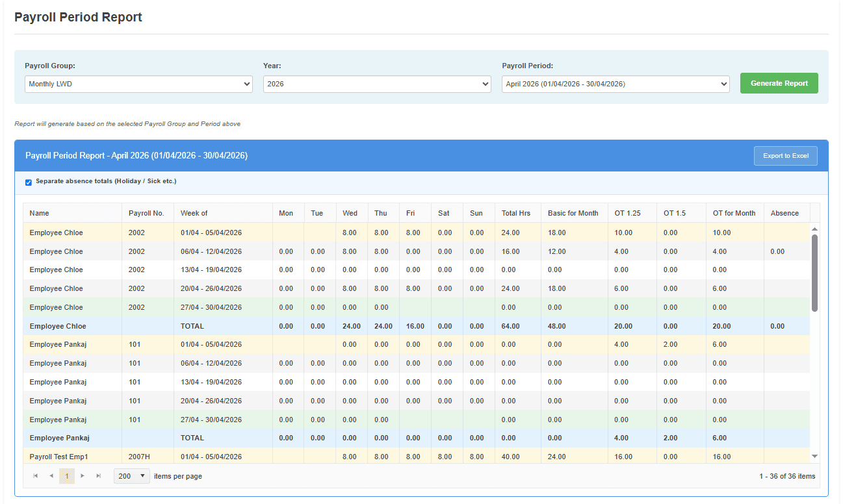
Task: Open the Payroll Group dropdown
Action: [x=138, y=84]
